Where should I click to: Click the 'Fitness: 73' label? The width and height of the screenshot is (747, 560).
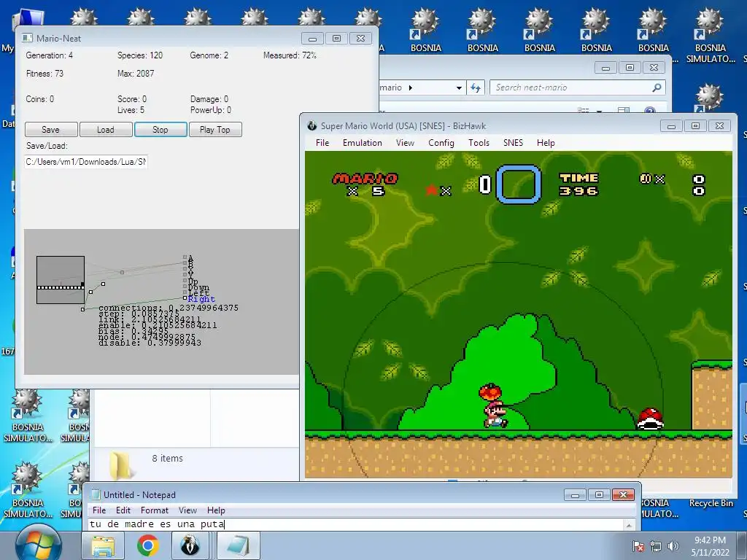pyautogui.click(x=44, y=74)
